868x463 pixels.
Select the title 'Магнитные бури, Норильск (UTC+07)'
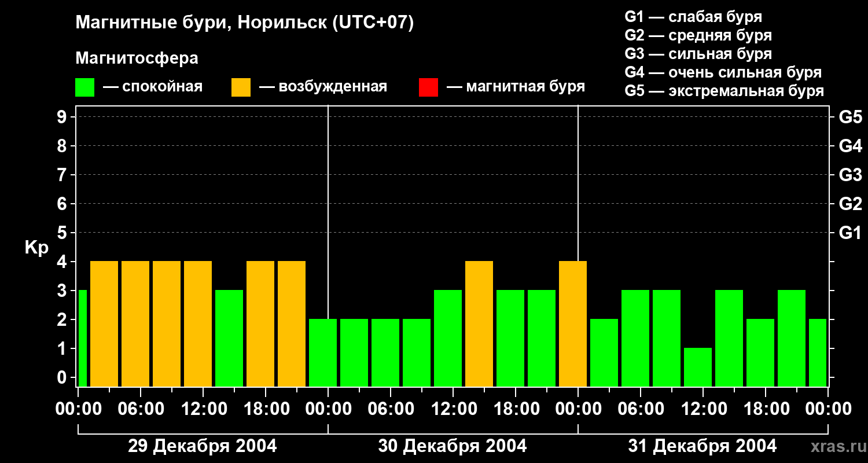245,24
